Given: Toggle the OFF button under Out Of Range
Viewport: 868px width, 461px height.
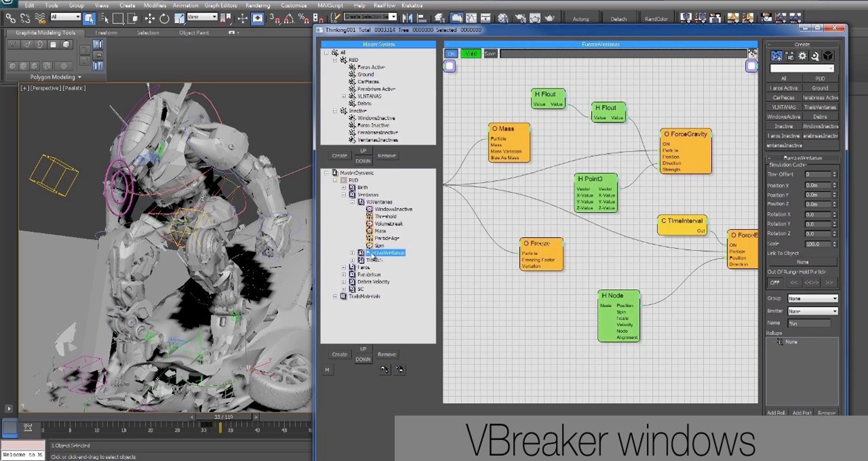Looking at the screenshot, I should pos(775,283).
